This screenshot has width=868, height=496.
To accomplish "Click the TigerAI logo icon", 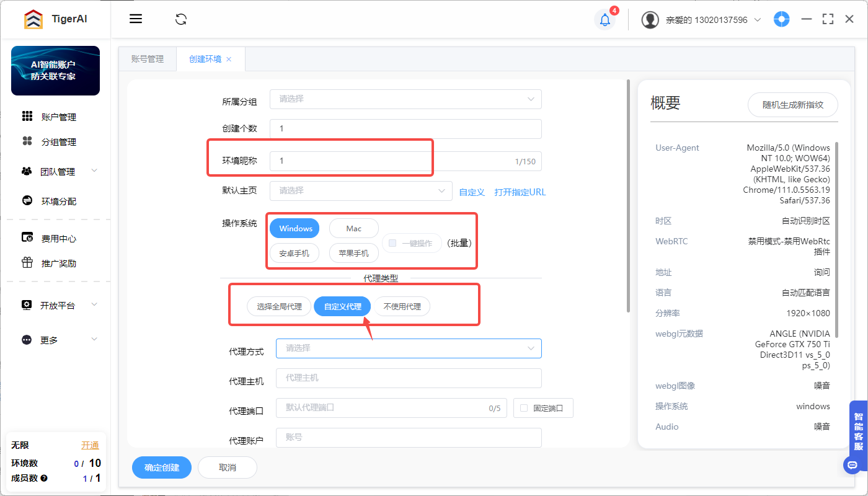I will 33,19.
